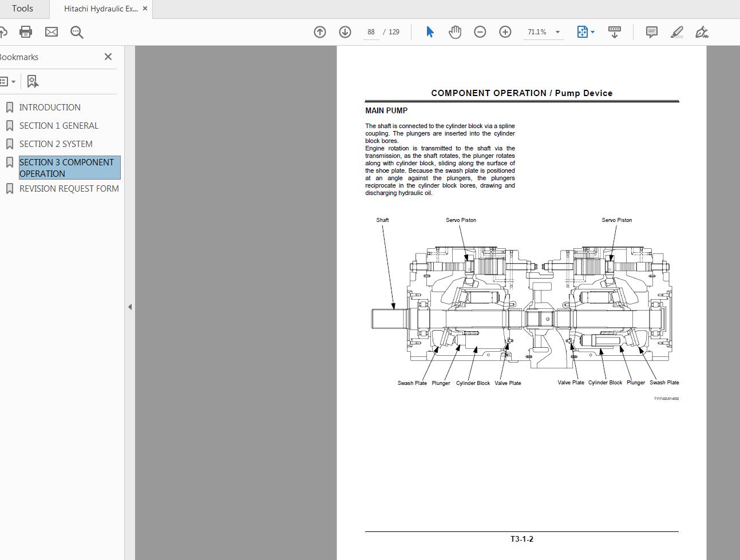The height and width of the screenshot is (560, 740).
Task: Switch to the Tools tab
Action: coord(23,8)
